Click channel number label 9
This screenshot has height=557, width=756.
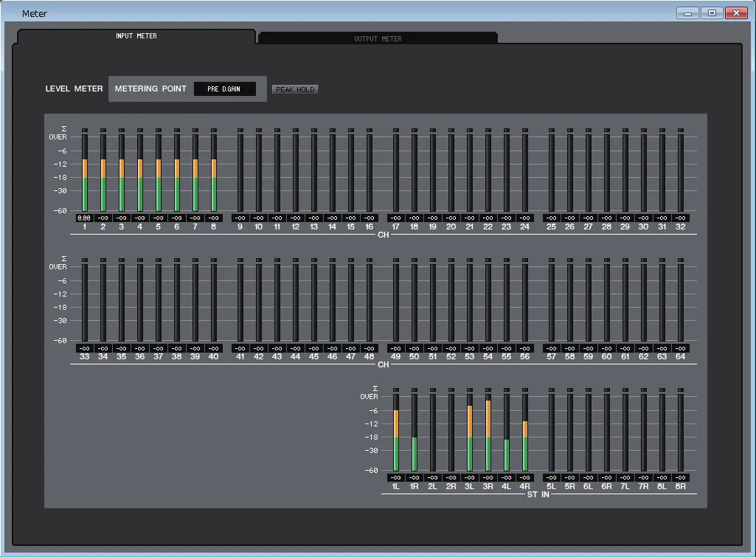pos(240,226)
